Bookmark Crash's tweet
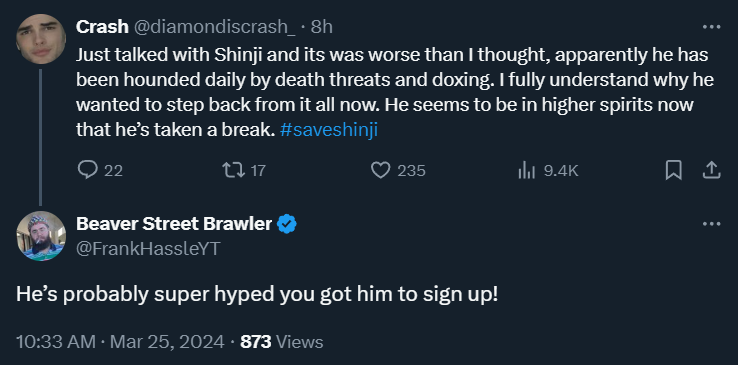738x365 pixels. pyautogui.click(x=674, y=170)
